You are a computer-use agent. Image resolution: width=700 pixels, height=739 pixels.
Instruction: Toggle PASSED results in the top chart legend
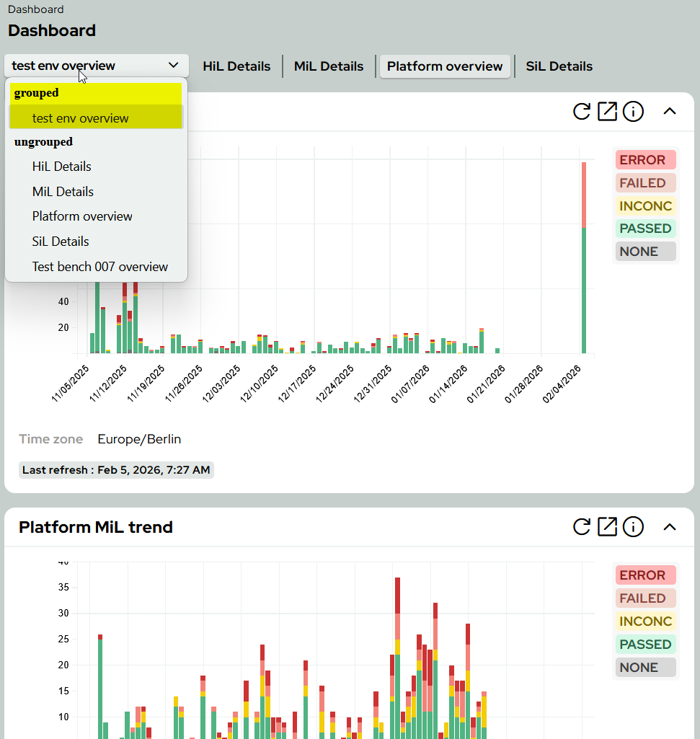pyautogui.click(x=645, y=228)
